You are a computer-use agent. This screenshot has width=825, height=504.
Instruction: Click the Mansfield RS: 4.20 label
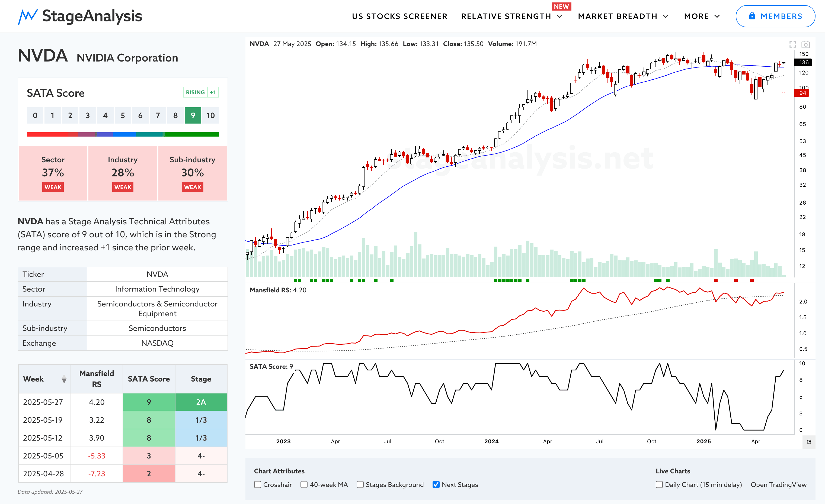tap(278, 290)
